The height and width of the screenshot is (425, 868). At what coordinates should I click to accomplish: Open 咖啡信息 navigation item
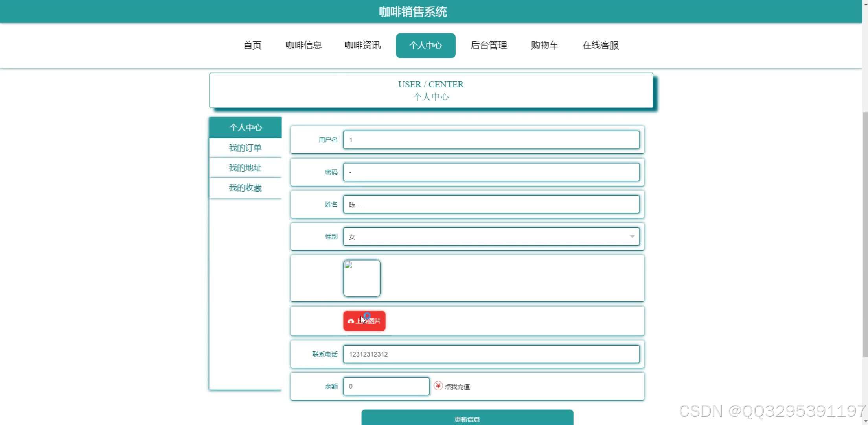(303, 45)
